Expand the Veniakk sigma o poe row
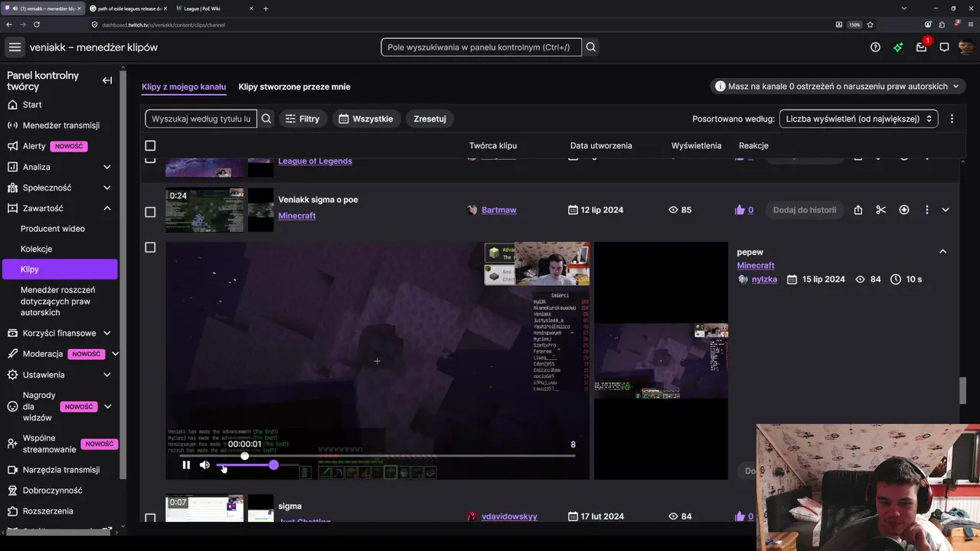 tap(946, 210)
